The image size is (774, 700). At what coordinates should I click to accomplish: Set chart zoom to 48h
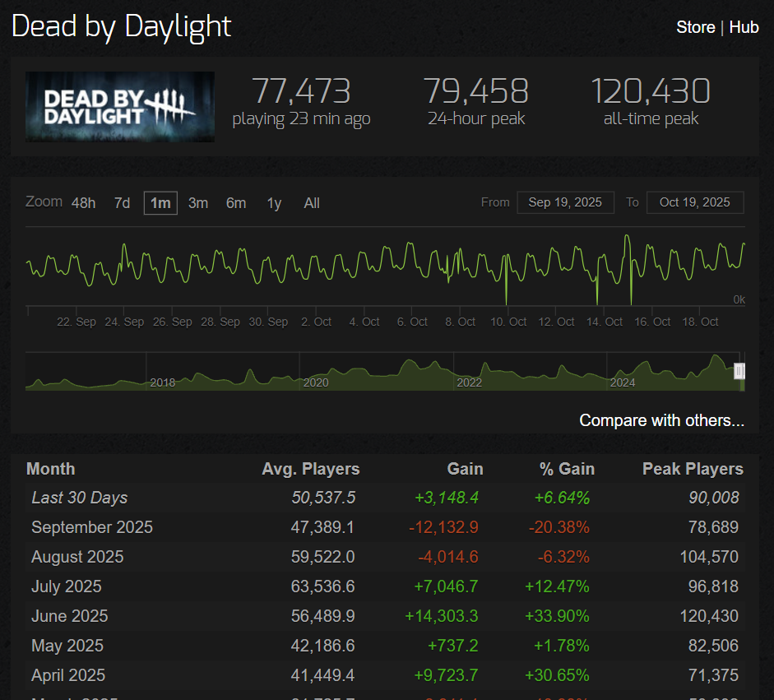83,203
